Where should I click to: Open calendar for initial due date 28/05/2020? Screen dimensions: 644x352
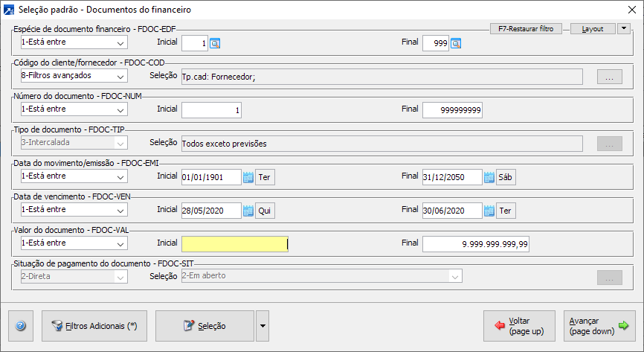point(248,211)
